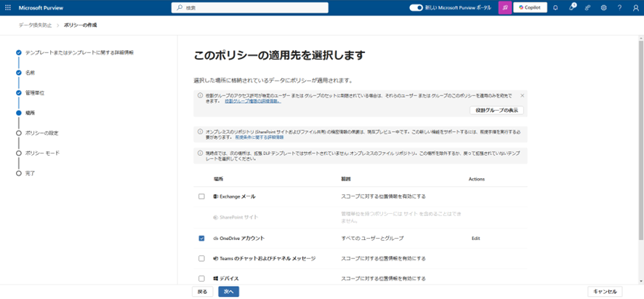Click the search magnifier icon
Image resolution: width=644 pixels, height=299 pixels.
point(180,8)
